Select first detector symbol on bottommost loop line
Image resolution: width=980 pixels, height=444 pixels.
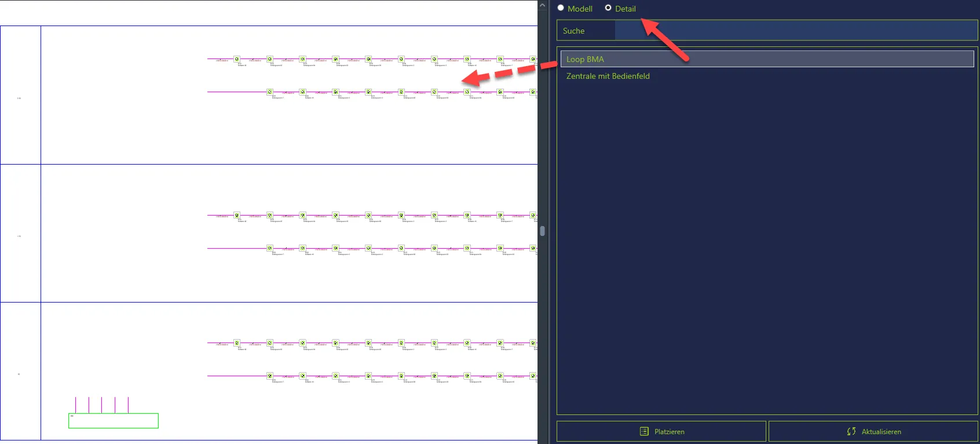click(x=270, y=376)
